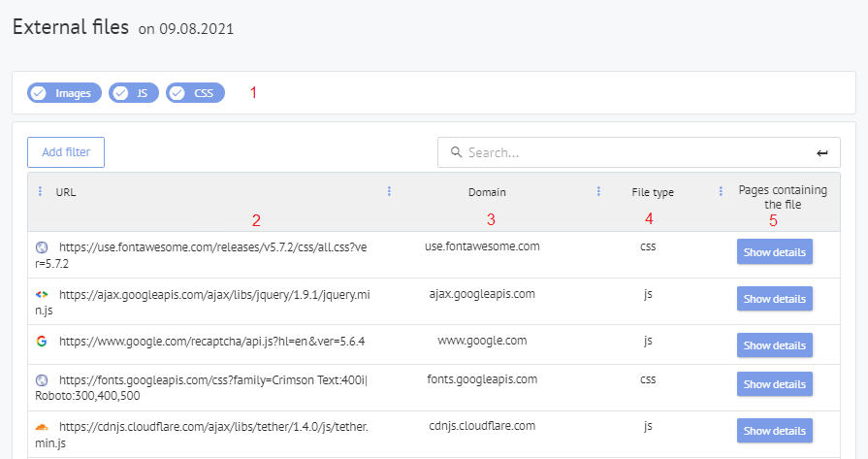Click the Cloudflare row favicon
The height and width of the screenshot is (459, 868).
[x=42, y=427]
